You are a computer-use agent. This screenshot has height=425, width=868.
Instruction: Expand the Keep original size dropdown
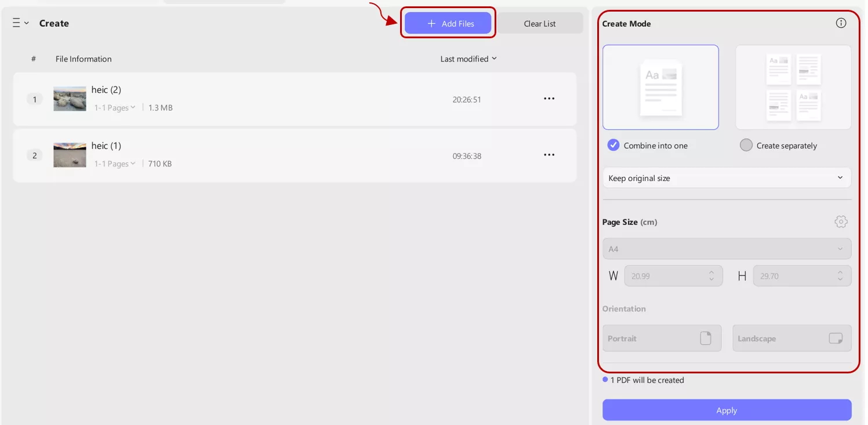click(727, 178)
